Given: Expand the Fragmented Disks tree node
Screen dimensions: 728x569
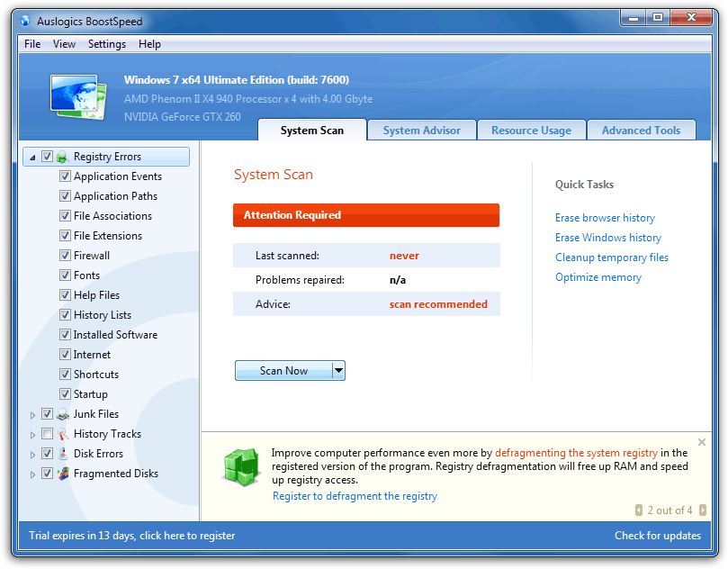Looking at the screenshot, I should coord(32,474).
